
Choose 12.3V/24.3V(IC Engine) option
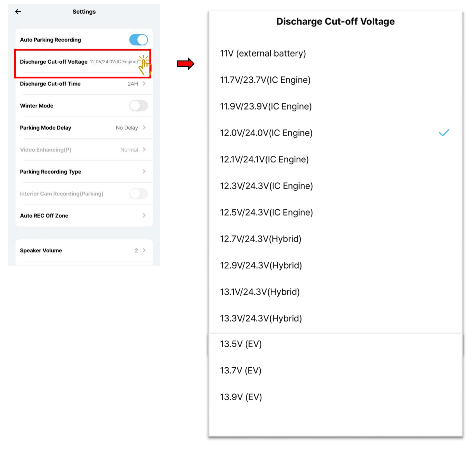266,186
